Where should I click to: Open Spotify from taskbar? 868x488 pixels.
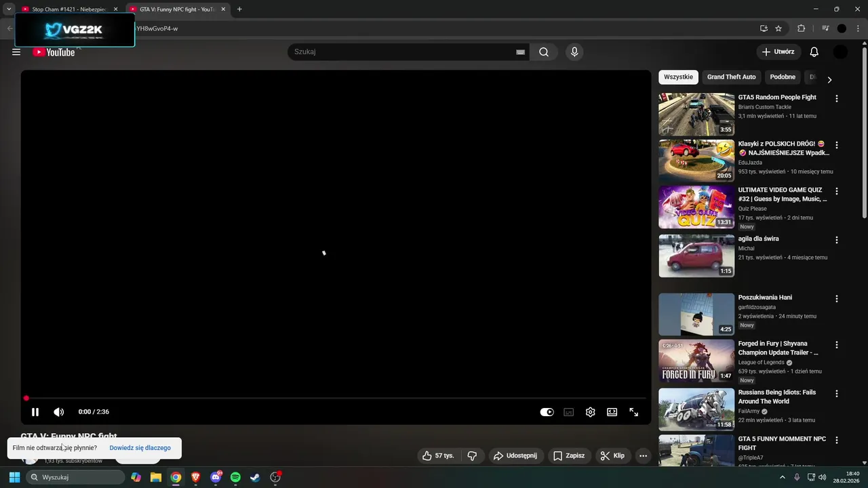click(x=235, y=477)
